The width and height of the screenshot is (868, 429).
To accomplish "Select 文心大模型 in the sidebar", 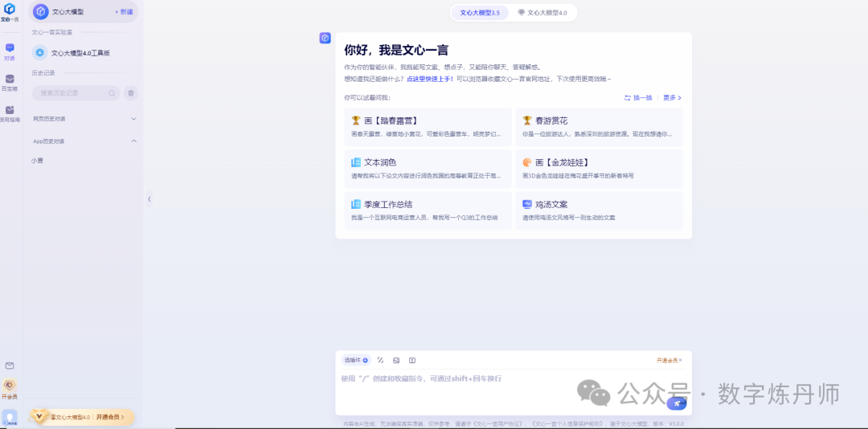I will (x=83, y=11).
